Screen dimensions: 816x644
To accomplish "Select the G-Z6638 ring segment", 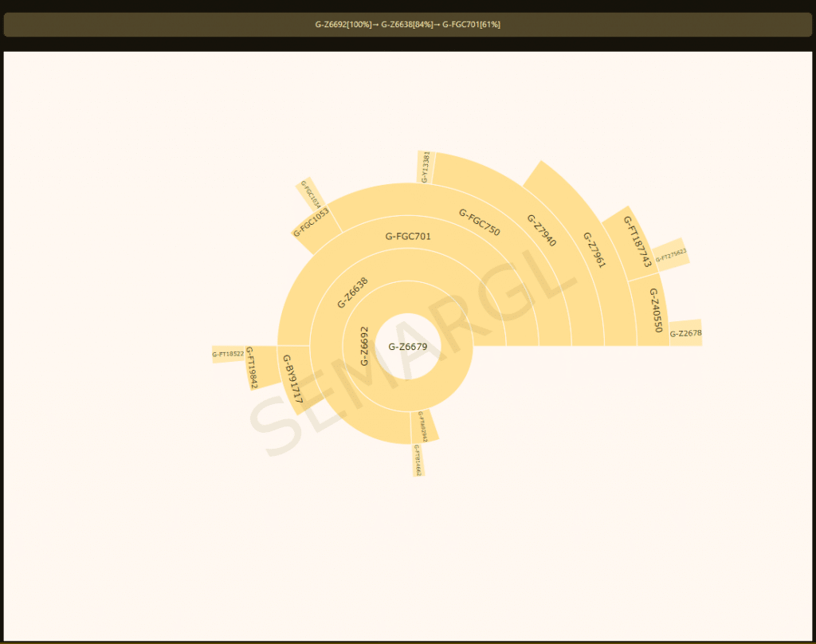I will [352, 293].
